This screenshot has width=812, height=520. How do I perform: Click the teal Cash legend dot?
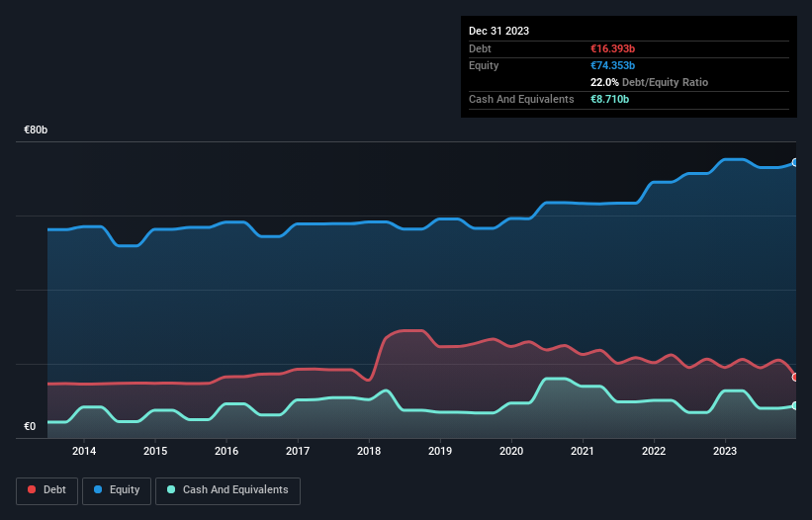171,489
